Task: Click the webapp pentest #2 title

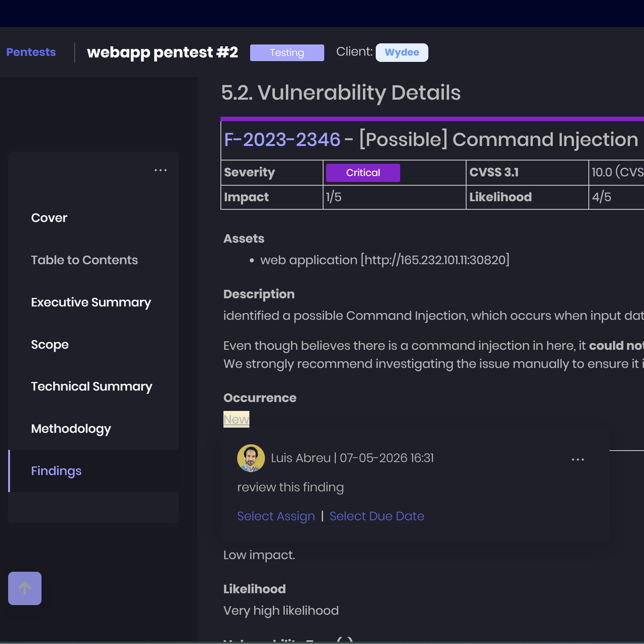Action: (x=162, y=52)
